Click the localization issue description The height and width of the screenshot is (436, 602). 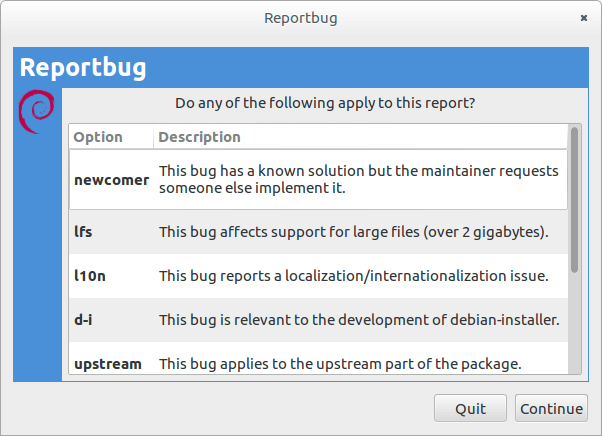pyautogui.click(x=354, y=275)
